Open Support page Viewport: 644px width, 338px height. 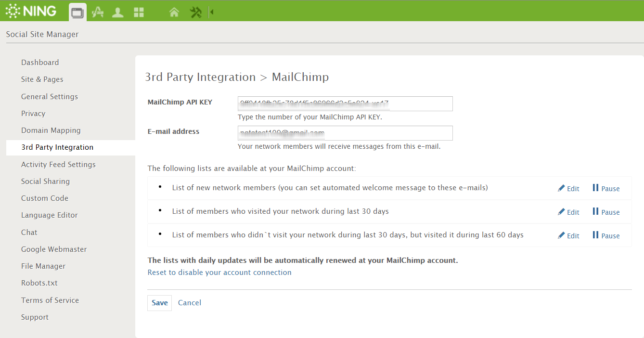coord(35,317)
